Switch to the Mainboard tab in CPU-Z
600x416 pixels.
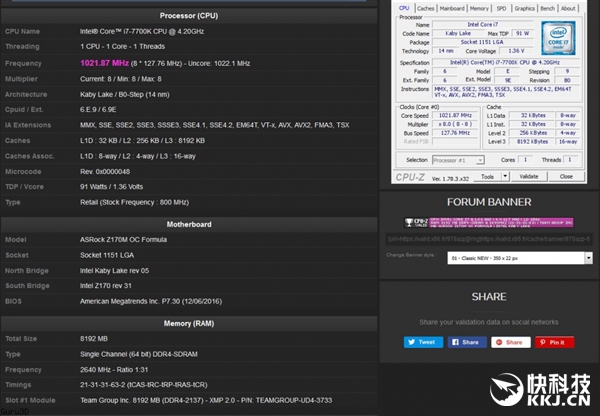click(452, 8)
